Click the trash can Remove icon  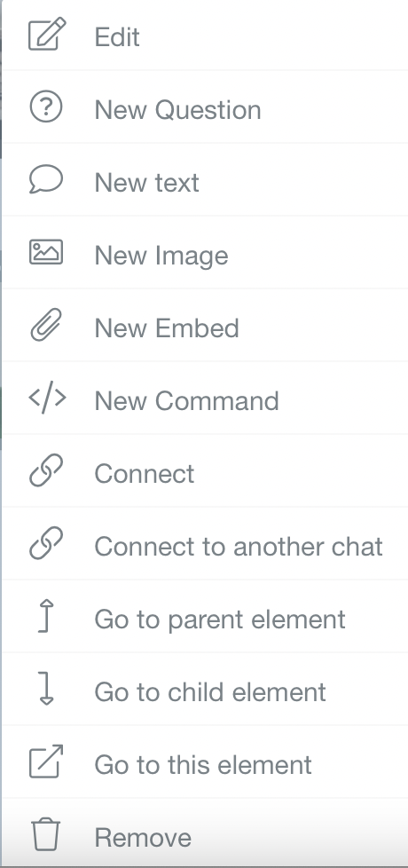(x=45, y=834)
